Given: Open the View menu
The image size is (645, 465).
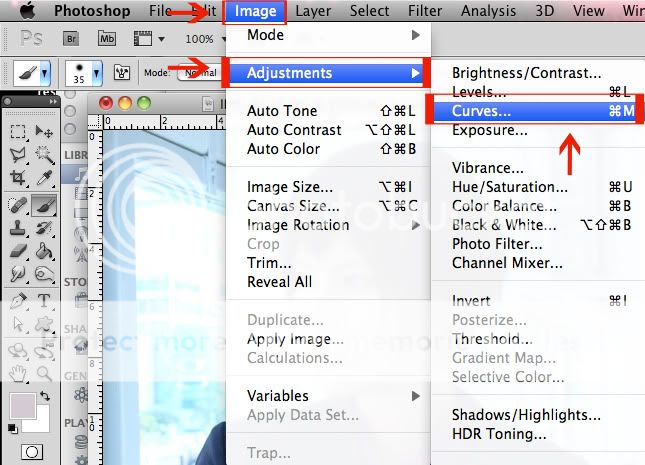Looking at the screenshot, I should coord(589,11).
